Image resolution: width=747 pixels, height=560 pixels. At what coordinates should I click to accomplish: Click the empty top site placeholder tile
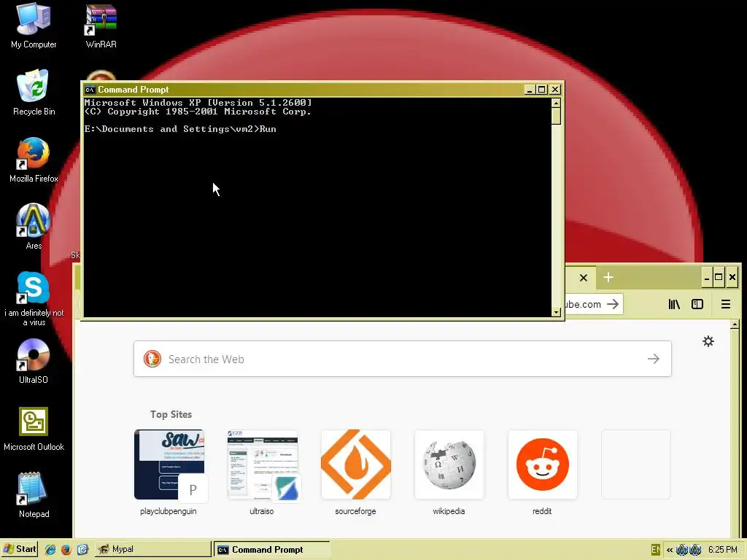click(636, 464)
